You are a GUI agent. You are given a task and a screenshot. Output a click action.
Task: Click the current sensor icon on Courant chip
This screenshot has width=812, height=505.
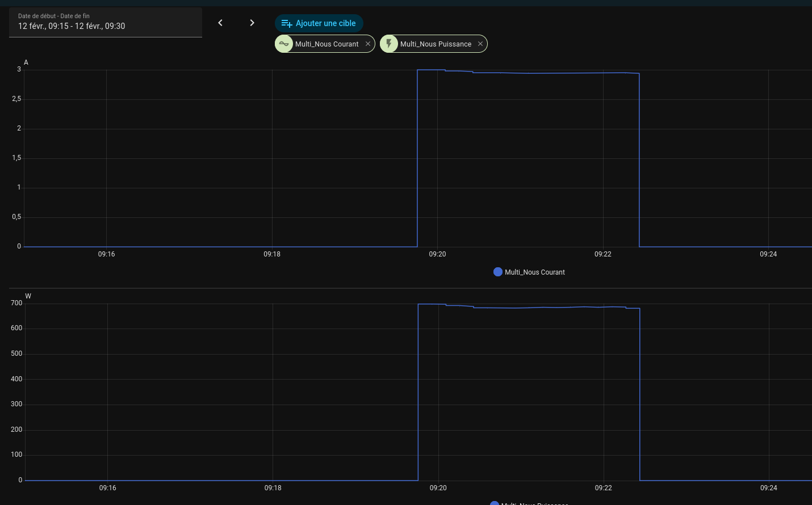pyautogui.click(x=284, y=44)
